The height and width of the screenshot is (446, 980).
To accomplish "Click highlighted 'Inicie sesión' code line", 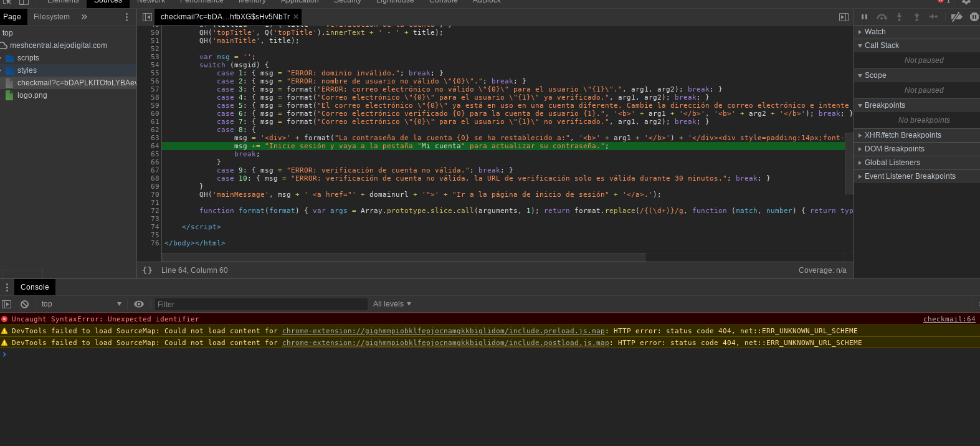I will point(503,146).
